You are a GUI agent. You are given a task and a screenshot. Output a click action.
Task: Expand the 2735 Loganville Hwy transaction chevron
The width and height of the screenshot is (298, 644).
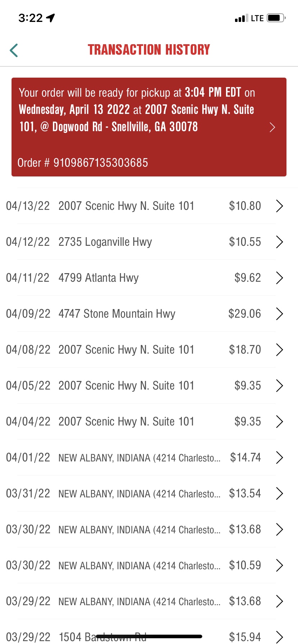(279, 242)
